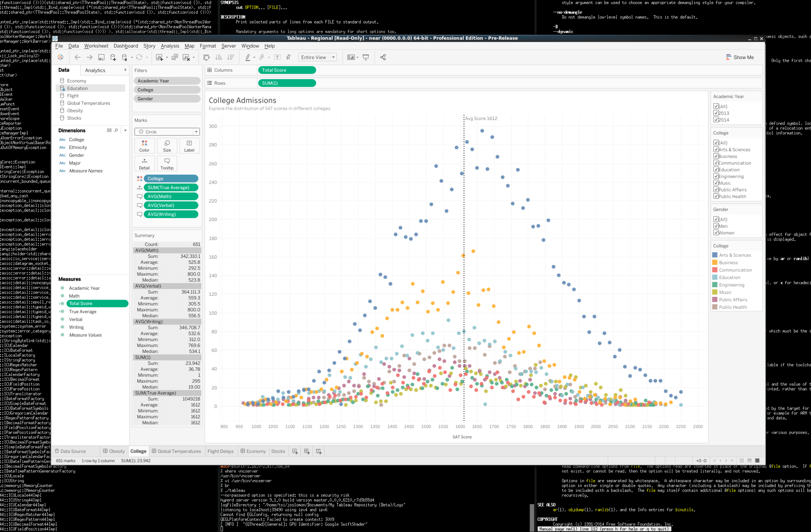Show mark labels T icon

277,57
